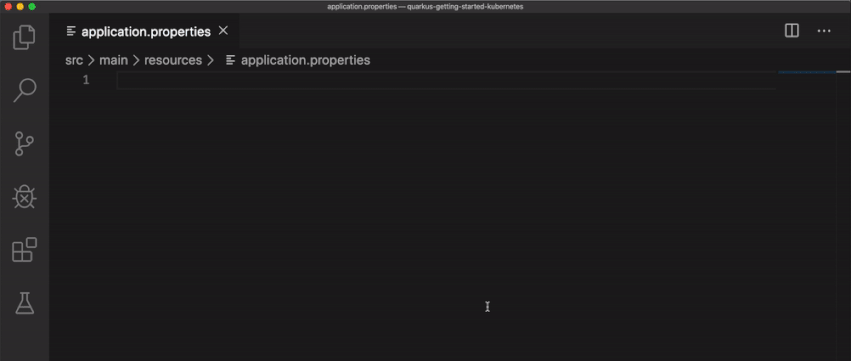Click the resources breadcrumb

click(173, 60)
